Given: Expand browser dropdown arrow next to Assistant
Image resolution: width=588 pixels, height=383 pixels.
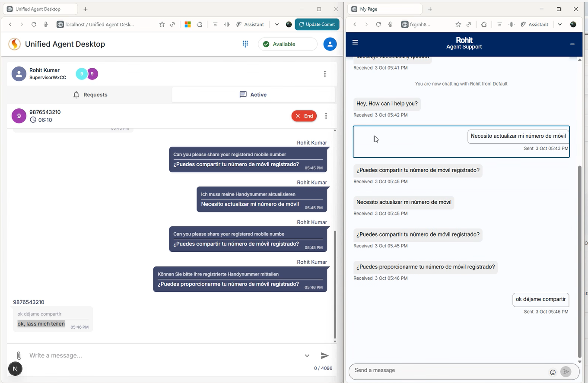Looking at the screenshot, I should point(277,25).
